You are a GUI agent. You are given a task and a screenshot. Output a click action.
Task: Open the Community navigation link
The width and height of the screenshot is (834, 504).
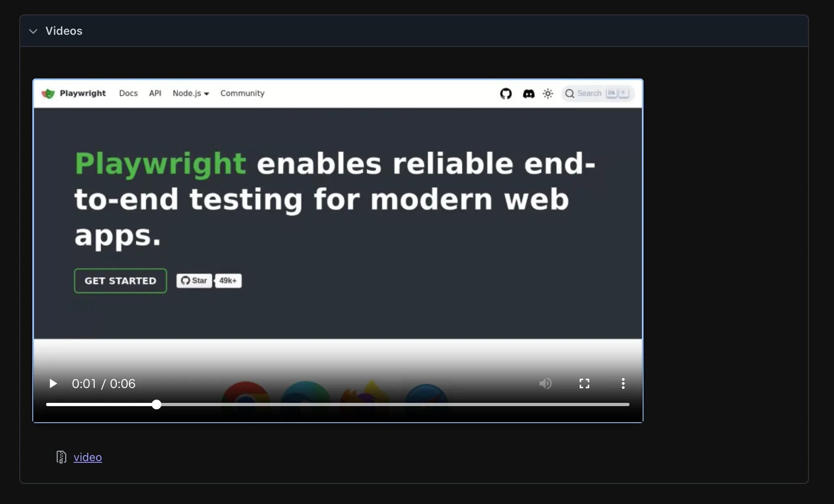click(242, 93)
